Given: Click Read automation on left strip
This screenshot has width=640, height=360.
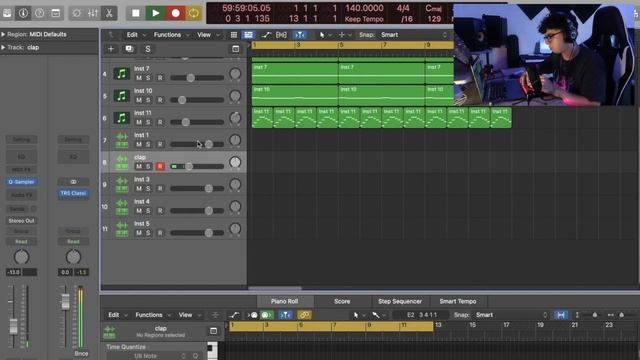Looking at the screenshot, I should [21, 242].
